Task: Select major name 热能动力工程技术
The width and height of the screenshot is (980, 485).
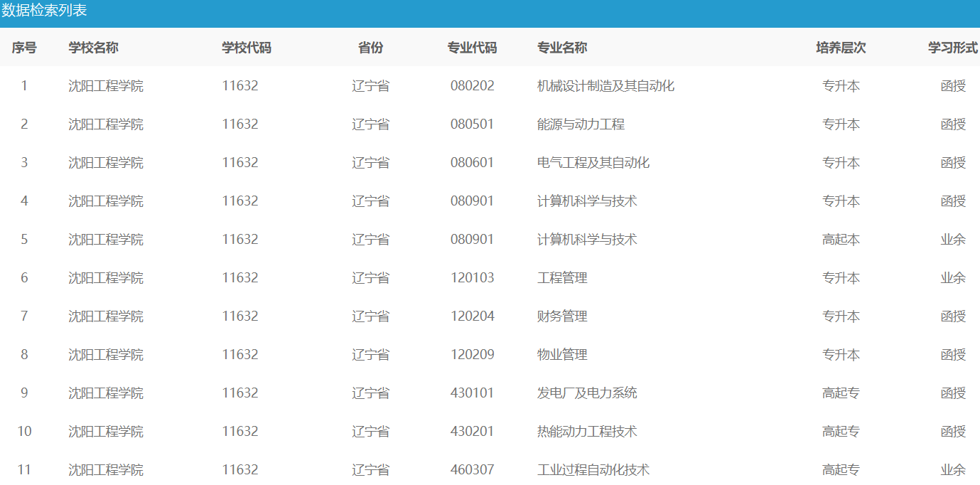Action: (587, 432)
